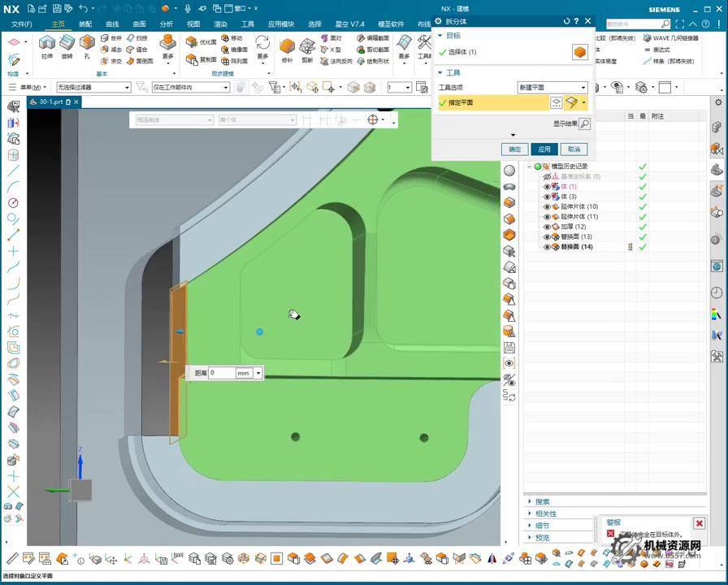The width and height of the screenshot is (728, 585).
Task: Click the 选择体 body selection icon
Action: [580, 52]
